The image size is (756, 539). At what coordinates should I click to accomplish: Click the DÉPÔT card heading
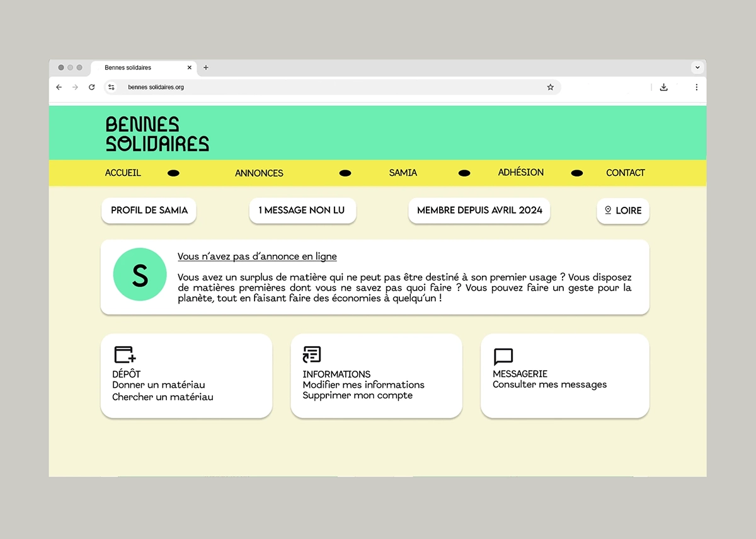[x=127, y=374]
